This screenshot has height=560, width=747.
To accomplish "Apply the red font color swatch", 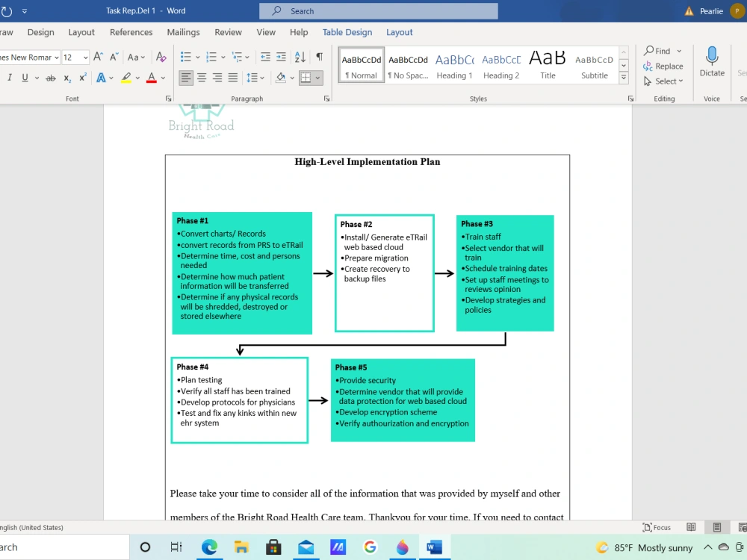I will click(x=152, y=78).
